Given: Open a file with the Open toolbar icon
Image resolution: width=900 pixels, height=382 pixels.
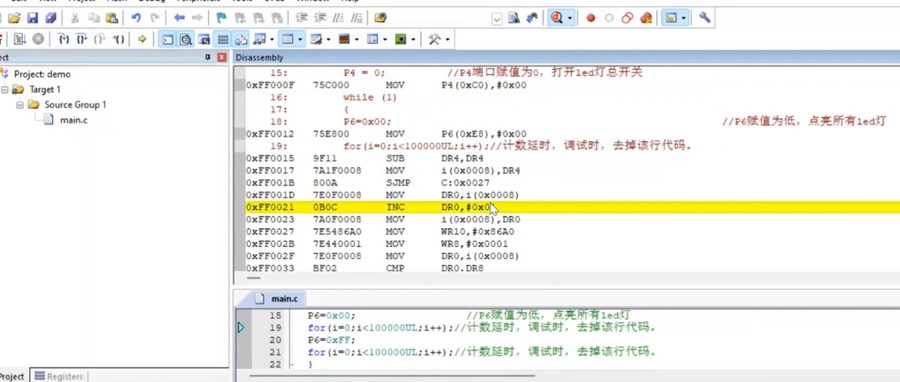Looking at the screenshot, I should click(14, 18).
